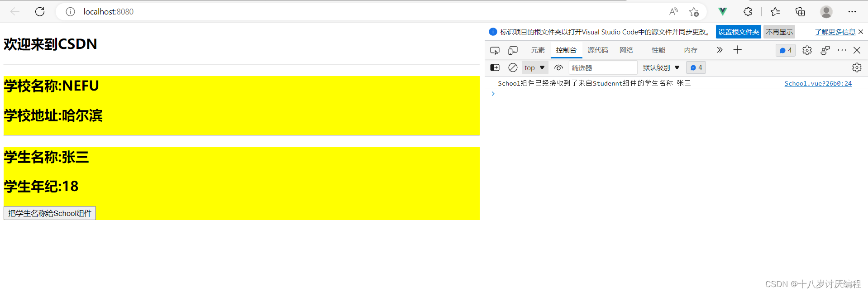The image size is (868, 293).
Task: Open the 默认级别 log level dropdown
Action: click(x=661, y=67)
